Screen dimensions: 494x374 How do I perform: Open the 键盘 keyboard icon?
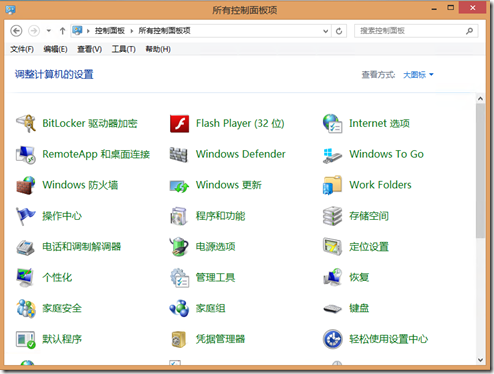coord(332,309)
